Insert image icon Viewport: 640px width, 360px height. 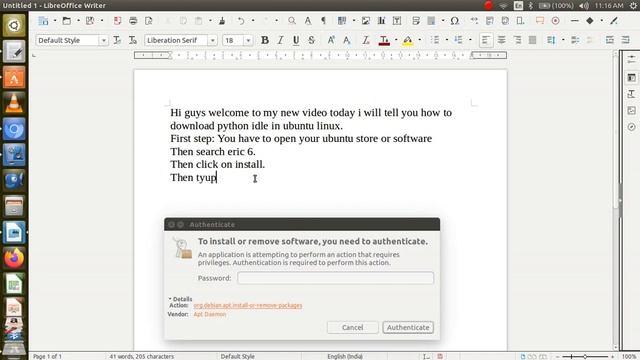coord(366,21)
